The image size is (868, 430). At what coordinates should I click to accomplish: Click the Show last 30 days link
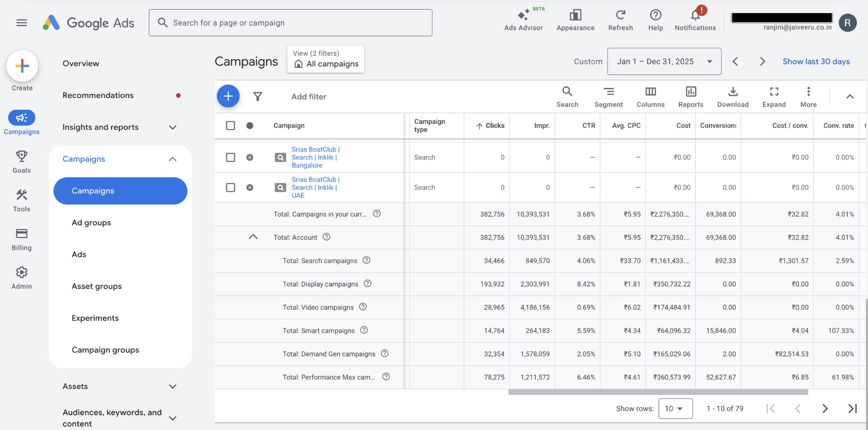pos(816,61)
